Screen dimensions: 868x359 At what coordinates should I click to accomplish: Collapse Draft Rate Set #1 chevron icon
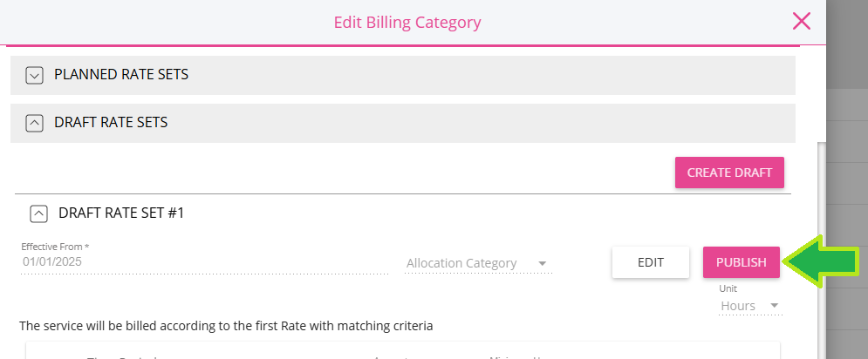(x=38, y=213)
